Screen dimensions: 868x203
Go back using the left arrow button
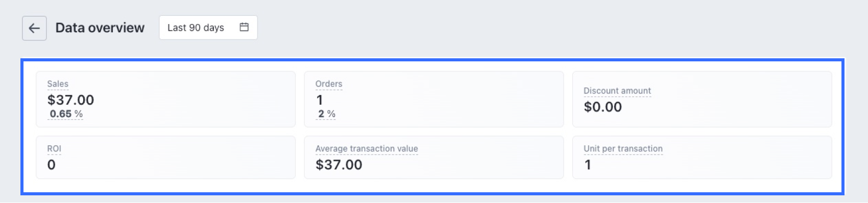coord(34,28)
